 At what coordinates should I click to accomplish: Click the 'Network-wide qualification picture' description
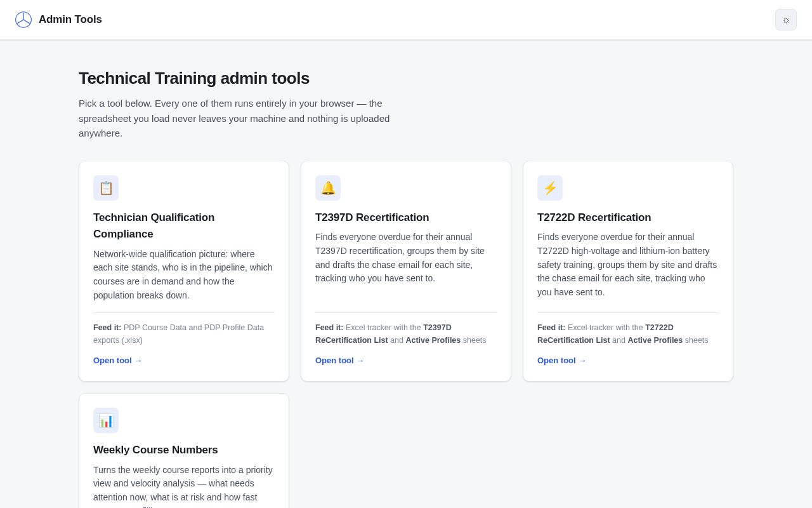point(183,275)
